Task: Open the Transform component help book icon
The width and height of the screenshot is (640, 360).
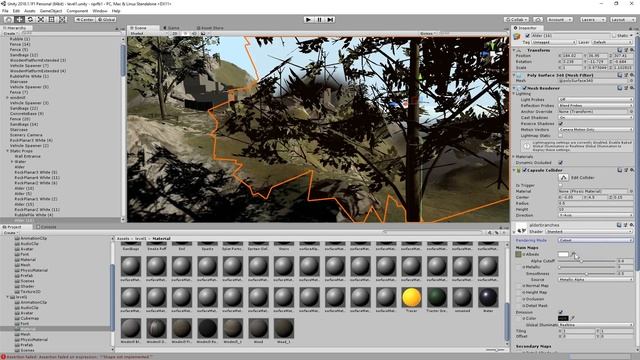Action: tap(620, 50)
